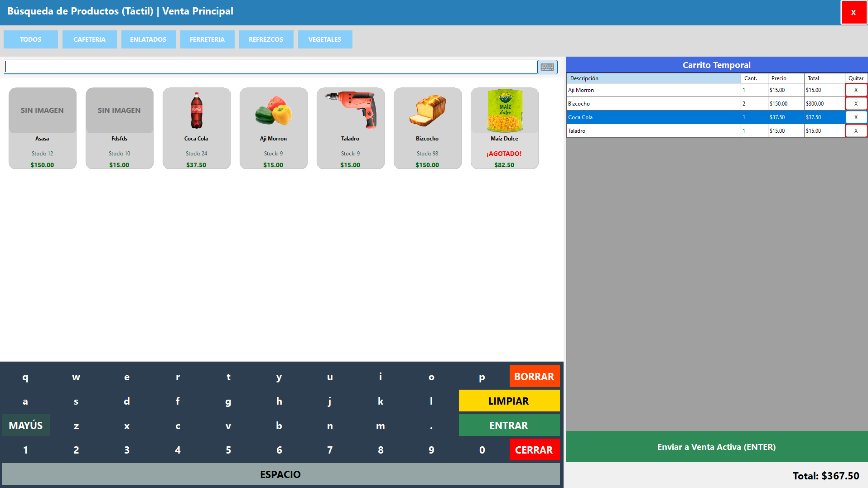Screen dimensions: 868x488
Task: Tap the t key on keyboard
Action: [x=228, y=377]
